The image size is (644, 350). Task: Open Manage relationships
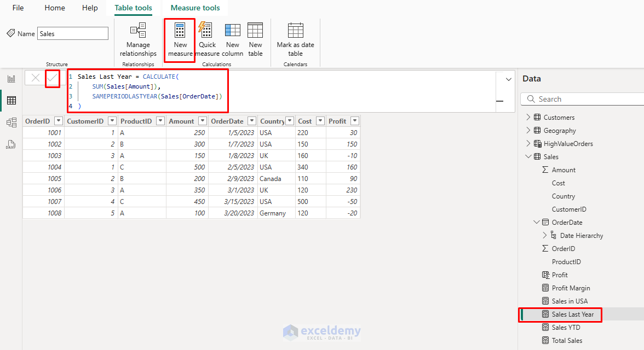(x=138, y=40)
